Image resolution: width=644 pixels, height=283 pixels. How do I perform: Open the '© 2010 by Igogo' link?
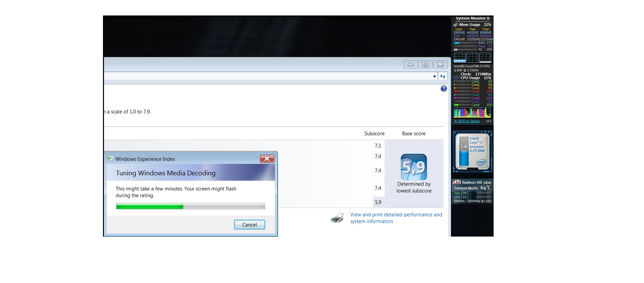[x=467, y=121]
